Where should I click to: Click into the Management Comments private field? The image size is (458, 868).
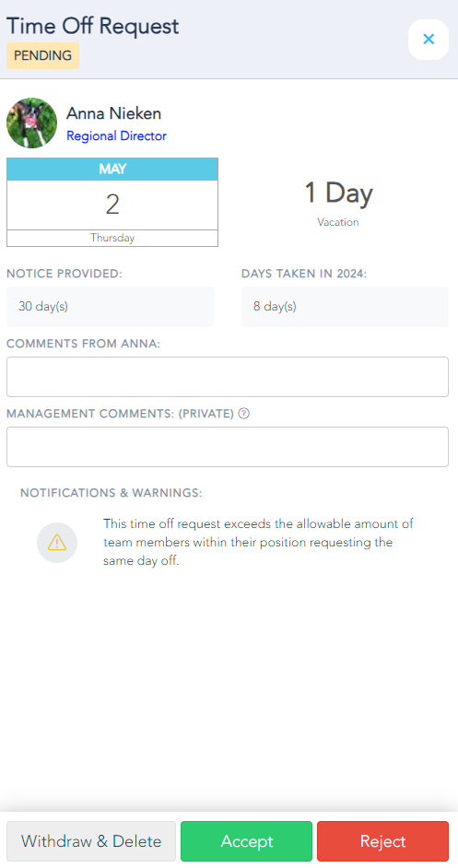point(228,447)
